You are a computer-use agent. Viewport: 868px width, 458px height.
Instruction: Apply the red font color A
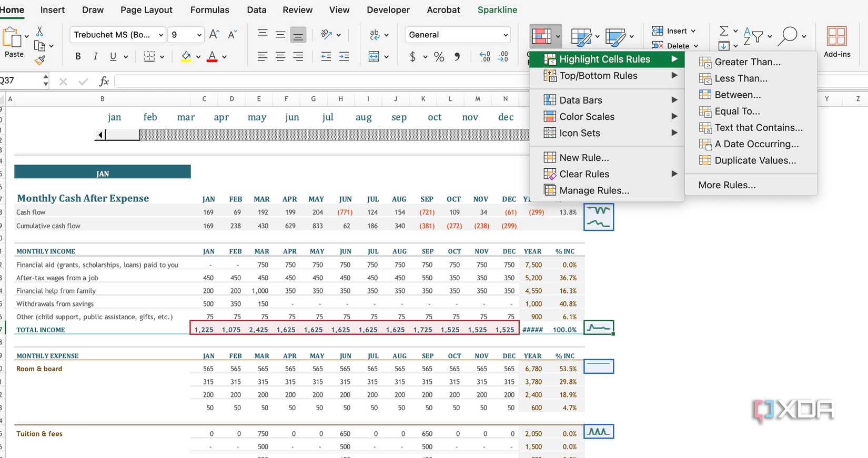tap(212, 56)
